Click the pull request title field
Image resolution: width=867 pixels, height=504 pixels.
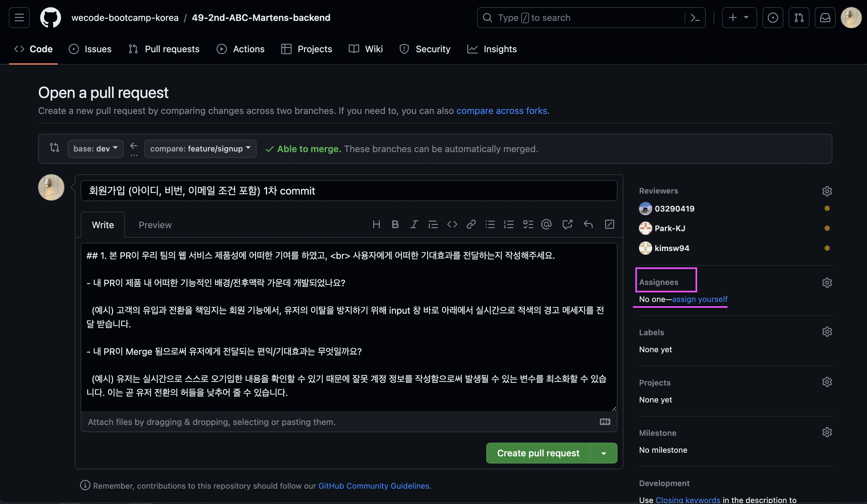coord(348,191)
